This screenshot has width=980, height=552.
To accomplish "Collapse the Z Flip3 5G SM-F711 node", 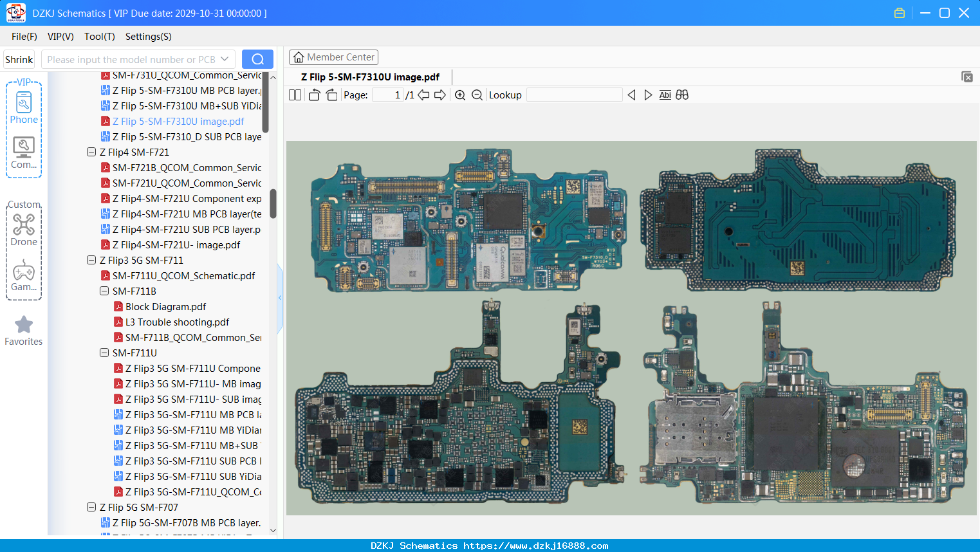I will [91, 261].
